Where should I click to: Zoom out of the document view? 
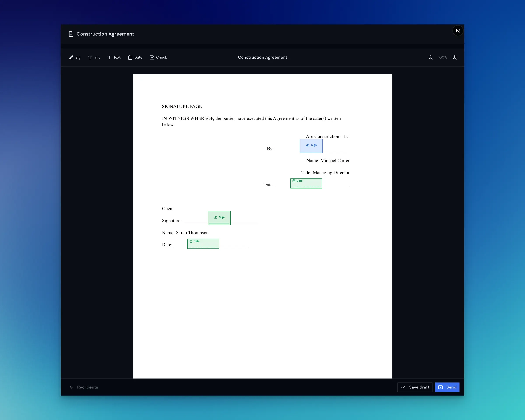(x=430, y=58)
